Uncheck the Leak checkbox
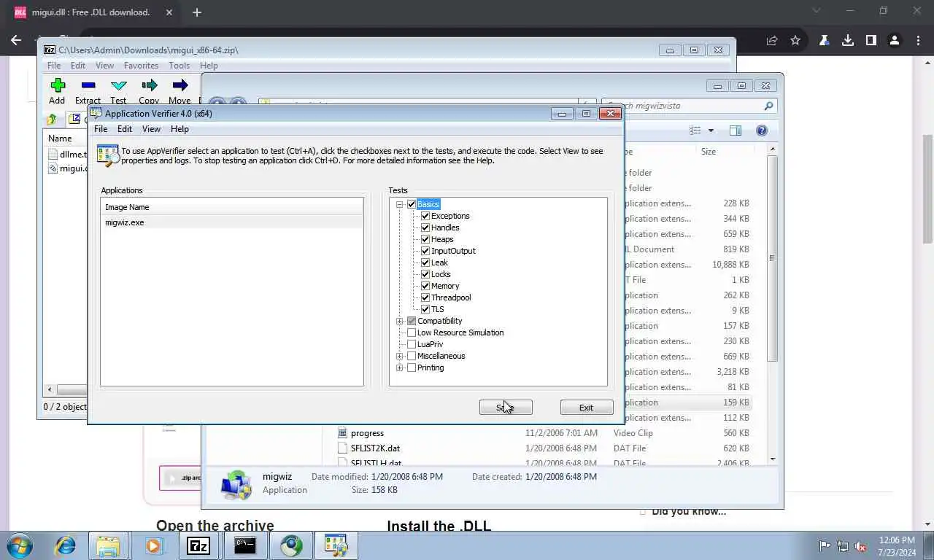The image size is (934, 560). [x=425, y=262]
